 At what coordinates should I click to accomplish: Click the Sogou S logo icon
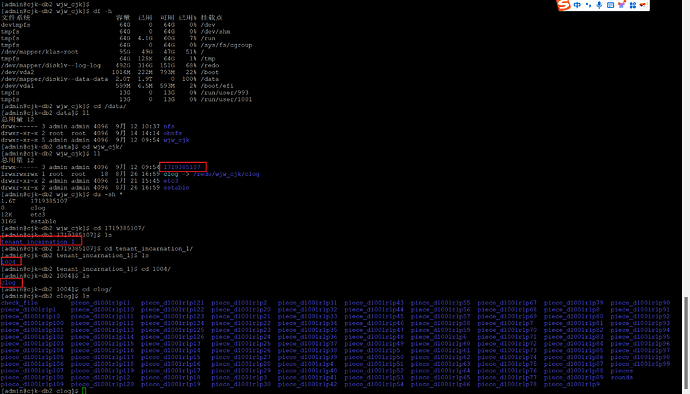pos(564,5)
